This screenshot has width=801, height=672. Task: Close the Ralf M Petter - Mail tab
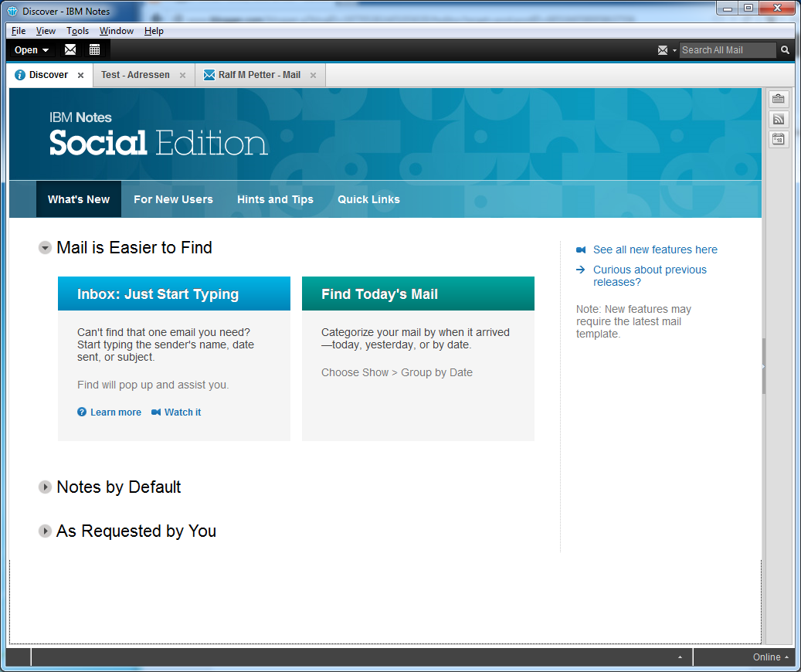coord(313,76)
